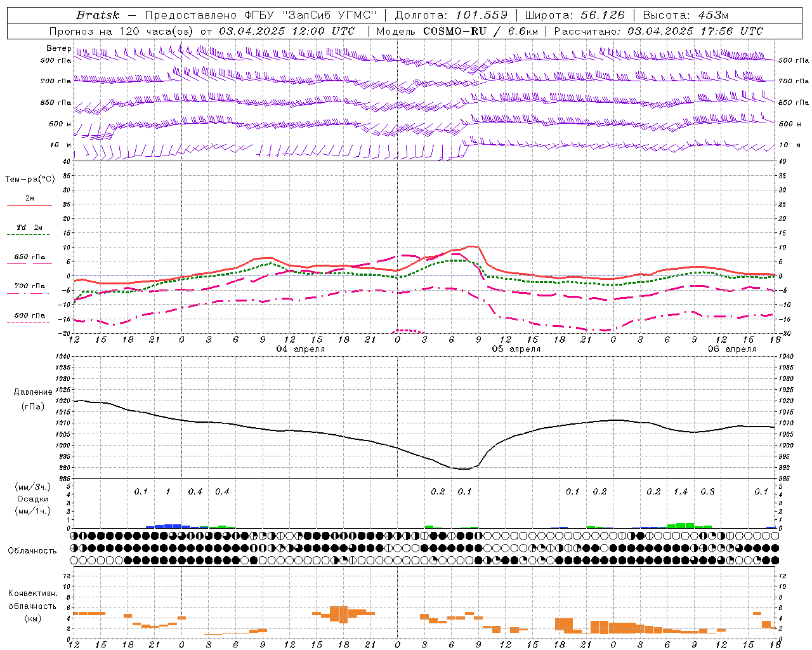Screen dimensions: 812x650
Task: Click the "05 апреля" date label
Action: click(516, 349)
